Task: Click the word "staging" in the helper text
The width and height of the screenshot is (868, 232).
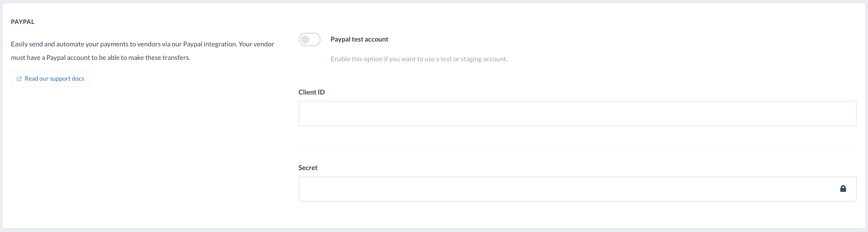Action: point(471,59)
